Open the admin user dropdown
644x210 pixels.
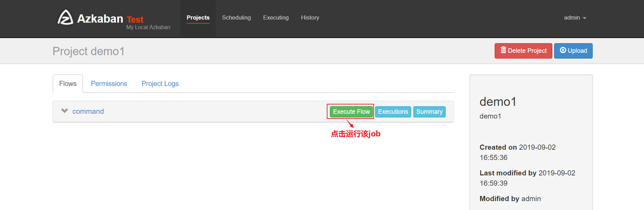(575, 17)
